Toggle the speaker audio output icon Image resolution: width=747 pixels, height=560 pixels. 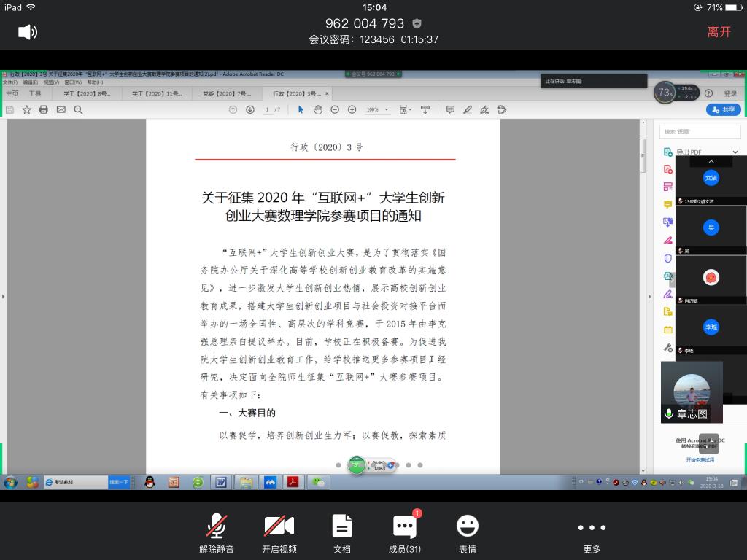(x=27, y=31)
